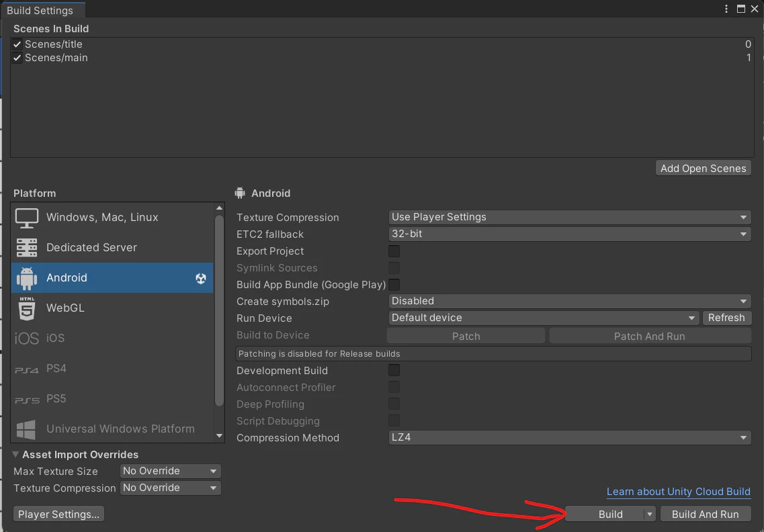Image resolution: width=764 pixels, height=532 pixels.
Task: Maximize the Build Settings window
Action: pos(741,9)
